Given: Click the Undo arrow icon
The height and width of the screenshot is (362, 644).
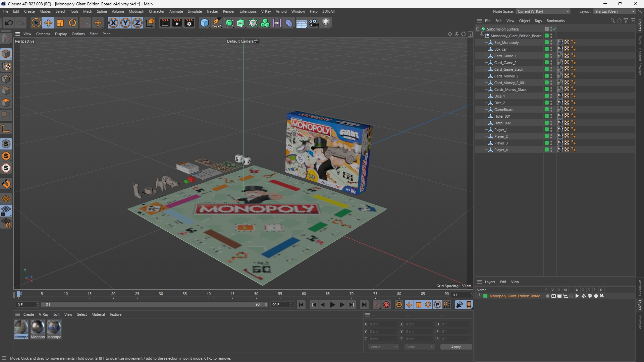Looking at the screenshot, I should point(9,23).
